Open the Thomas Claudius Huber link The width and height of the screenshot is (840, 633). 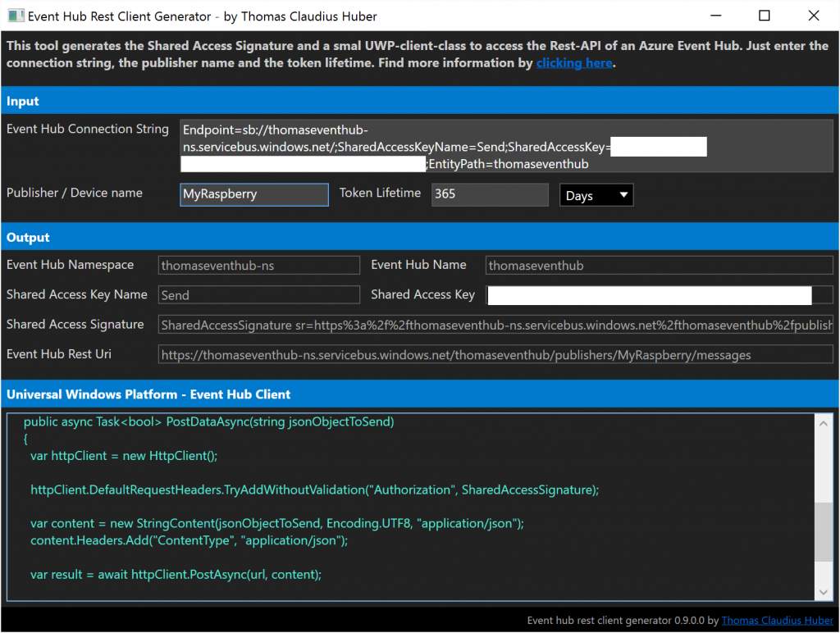tap(777, 620)
